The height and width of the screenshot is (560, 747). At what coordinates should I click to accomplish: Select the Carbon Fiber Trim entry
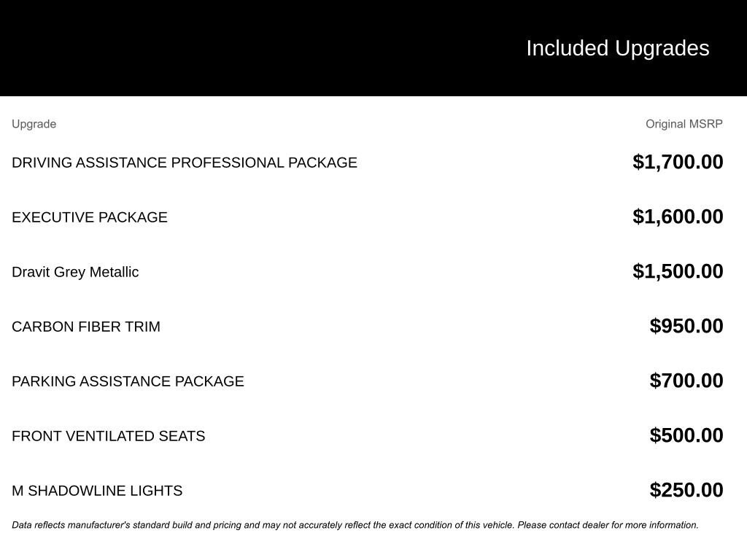tap(86, 327)
